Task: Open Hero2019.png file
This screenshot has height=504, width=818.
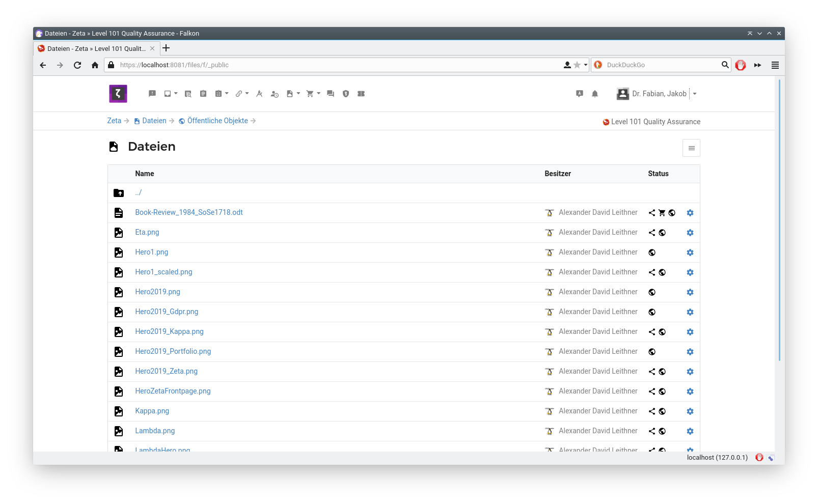Action: [x=158, y=292]
